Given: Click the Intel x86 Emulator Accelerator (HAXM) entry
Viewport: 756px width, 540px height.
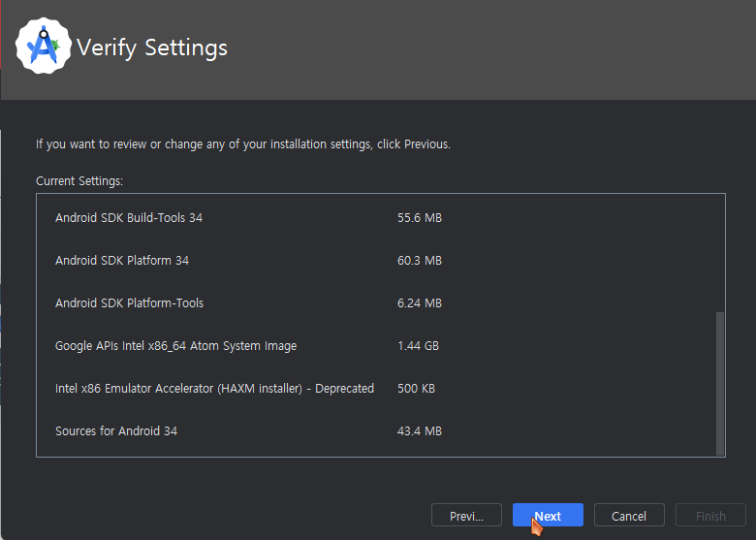Looking at the screenshot, I should pyautogui.click(x=214, y=389).
